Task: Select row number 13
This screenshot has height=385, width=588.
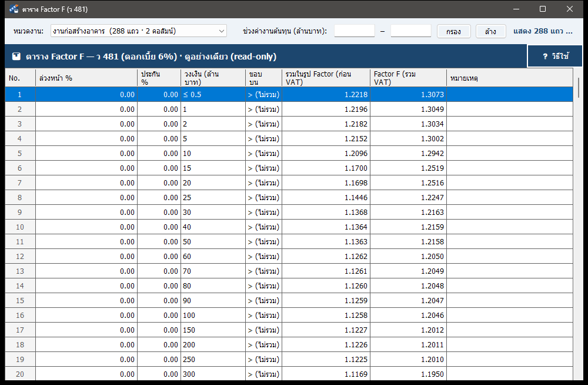Action: tap(20, 271)
